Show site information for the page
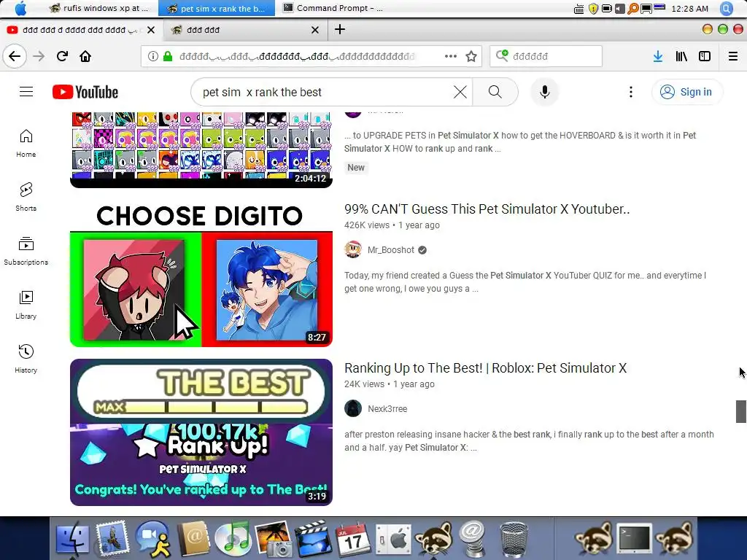The image size is (747, 560). [x=153, y=56]
